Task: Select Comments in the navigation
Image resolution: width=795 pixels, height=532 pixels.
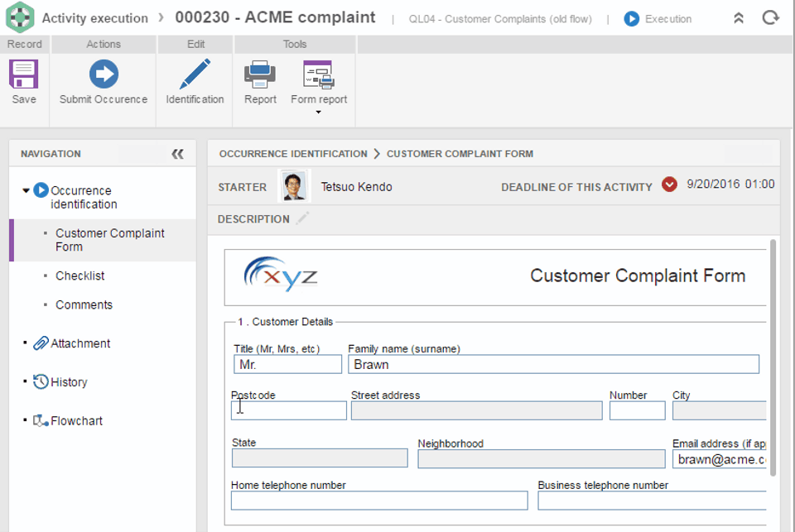Action: point(84,304)
